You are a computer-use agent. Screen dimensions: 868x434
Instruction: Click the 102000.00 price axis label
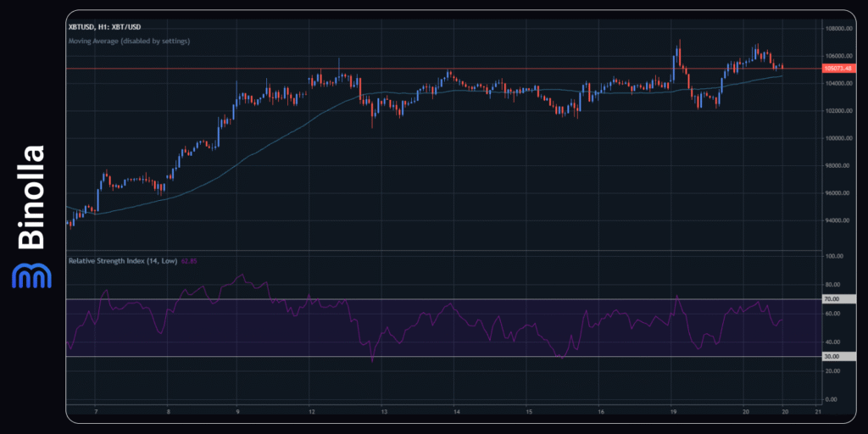click(837, 111)
